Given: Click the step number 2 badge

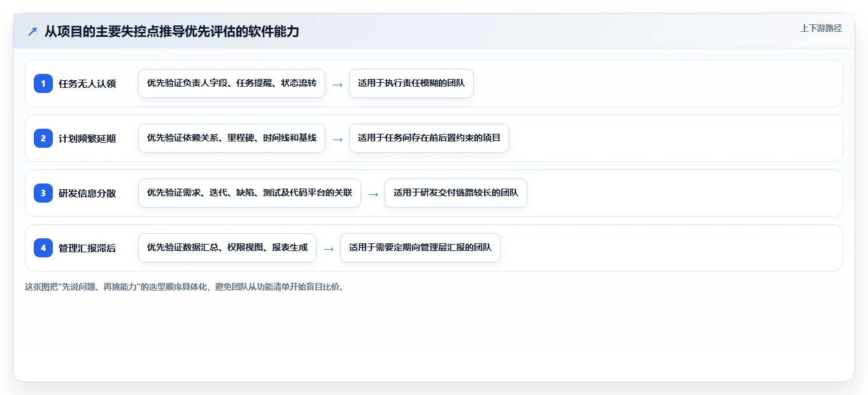Looking at the screenshot, I should pyautogui.click(x=43, y=138).
